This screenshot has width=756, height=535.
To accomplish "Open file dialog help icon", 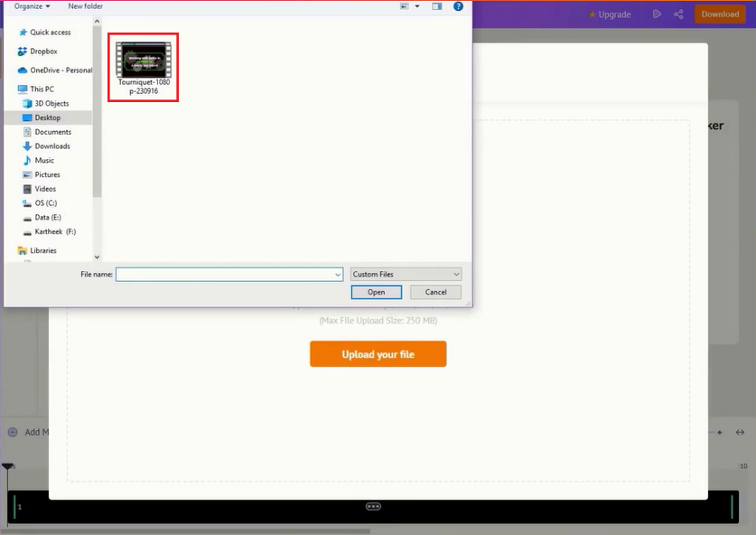I will click(458, 6).
